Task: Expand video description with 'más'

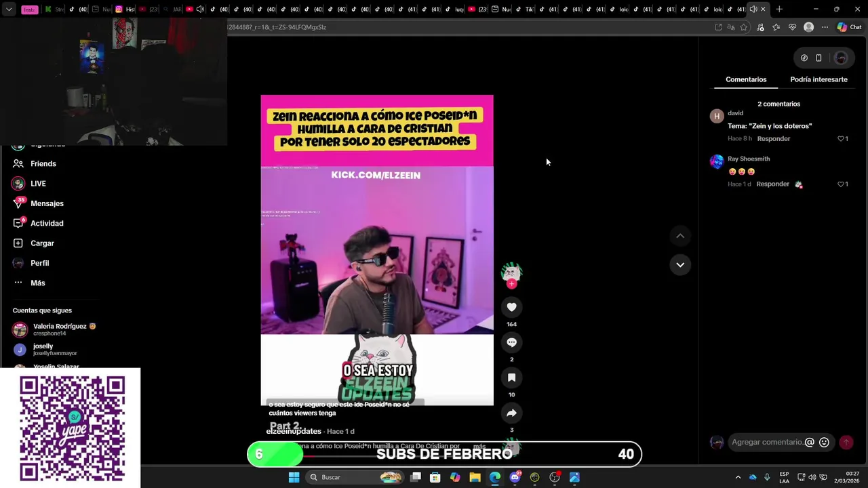Action: click(x=479, y=446)
